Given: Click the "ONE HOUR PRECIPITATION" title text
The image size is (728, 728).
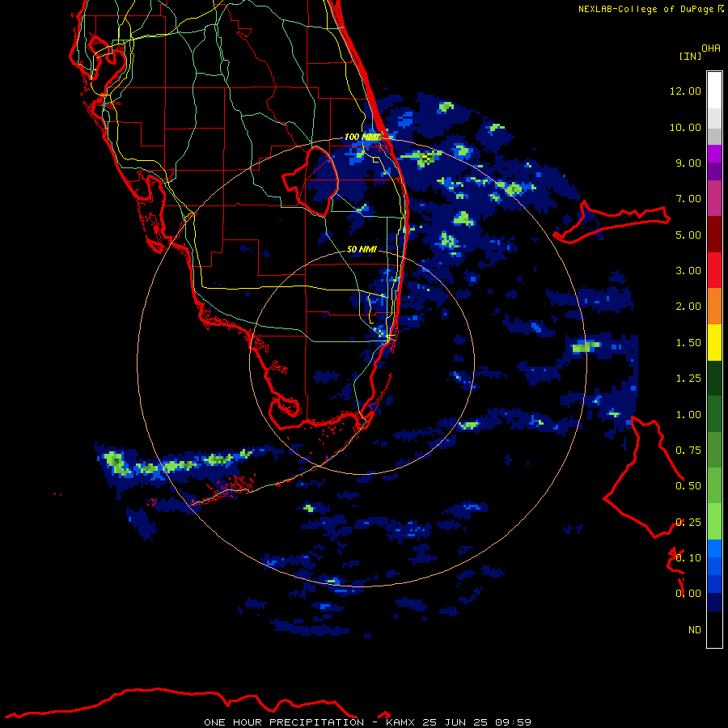Looking at the screenshot, I should (x=284, y=722).
